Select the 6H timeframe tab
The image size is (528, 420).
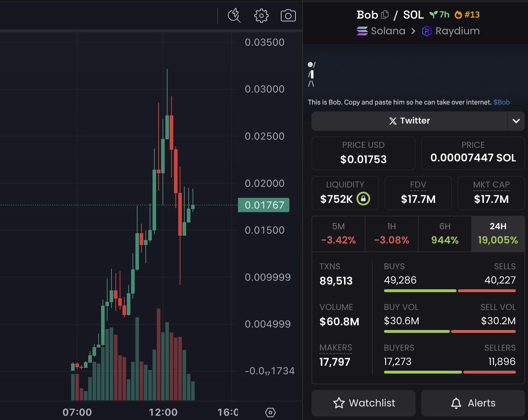[x=445, y=234]
